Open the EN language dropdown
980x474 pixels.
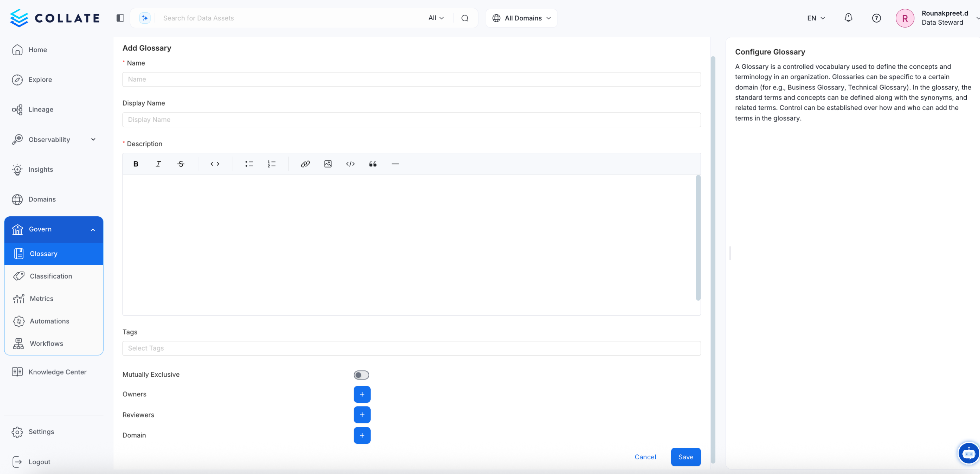tap(815, 18)
